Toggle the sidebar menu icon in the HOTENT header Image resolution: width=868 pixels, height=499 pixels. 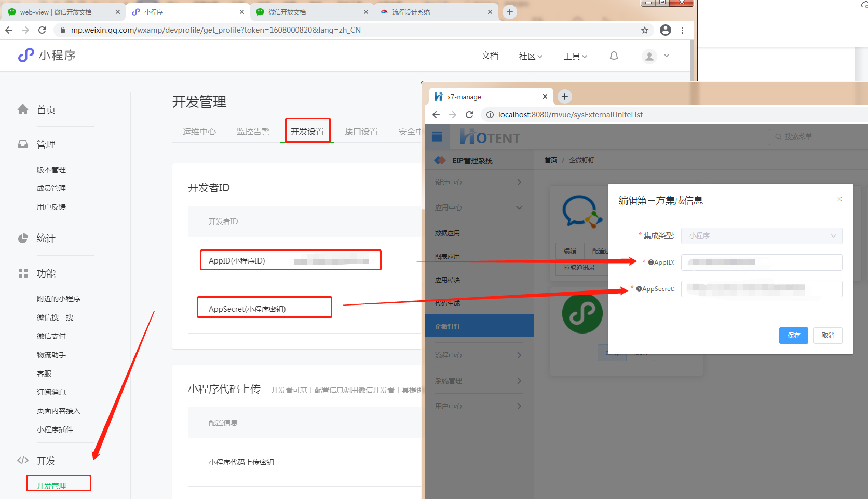pos(437,136)
